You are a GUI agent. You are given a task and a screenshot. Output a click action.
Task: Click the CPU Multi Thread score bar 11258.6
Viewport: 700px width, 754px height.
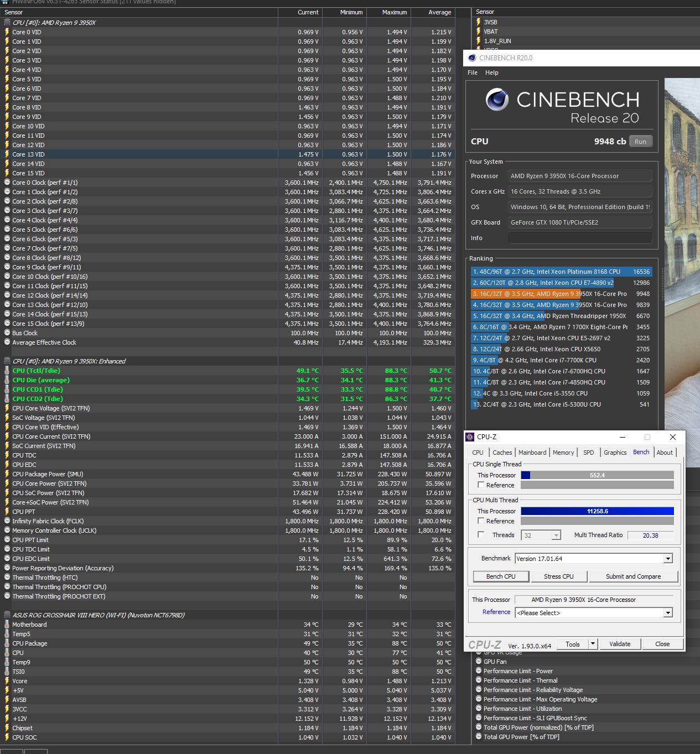[x=598, y=511]
